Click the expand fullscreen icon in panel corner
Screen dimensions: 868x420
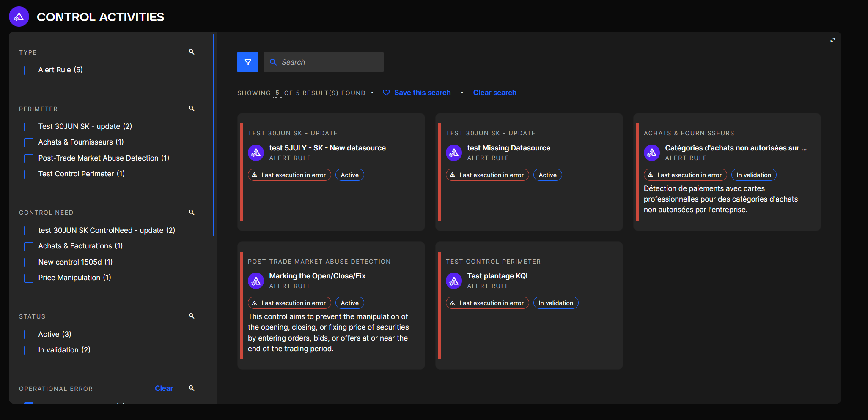click(832, 40)
